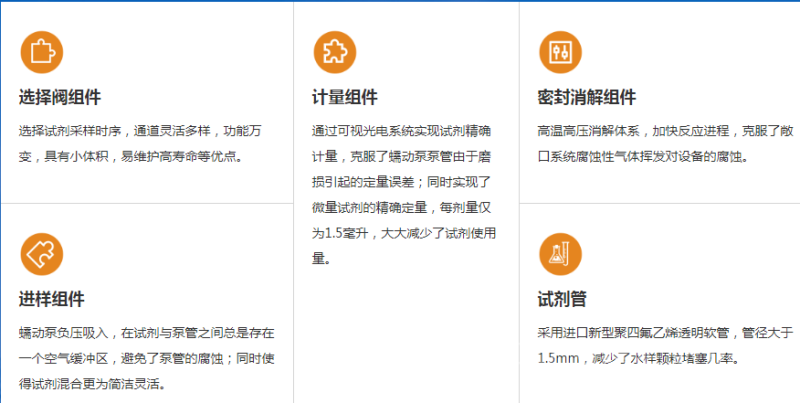Click the flask icon above 试剂管

pos(560,254)
